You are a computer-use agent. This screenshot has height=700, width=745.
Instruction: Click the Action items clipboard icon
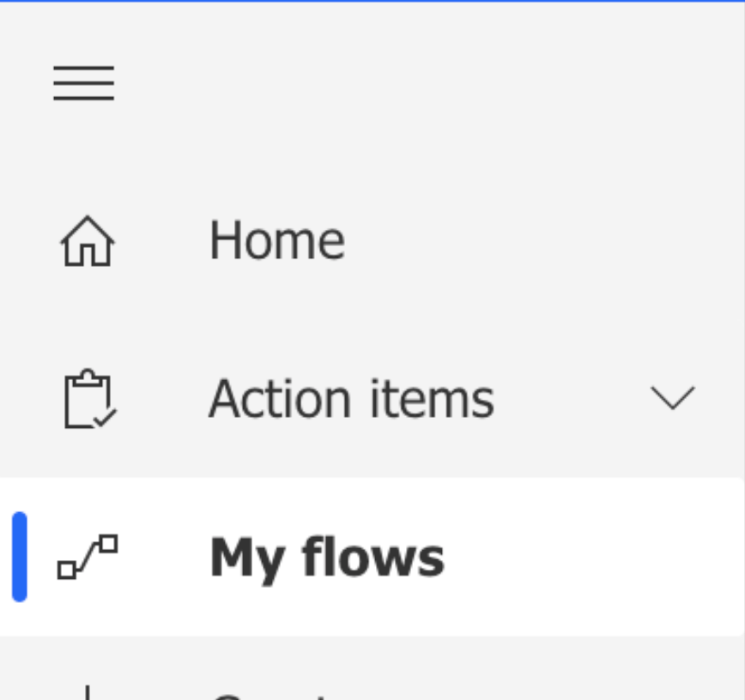point(90,398)
